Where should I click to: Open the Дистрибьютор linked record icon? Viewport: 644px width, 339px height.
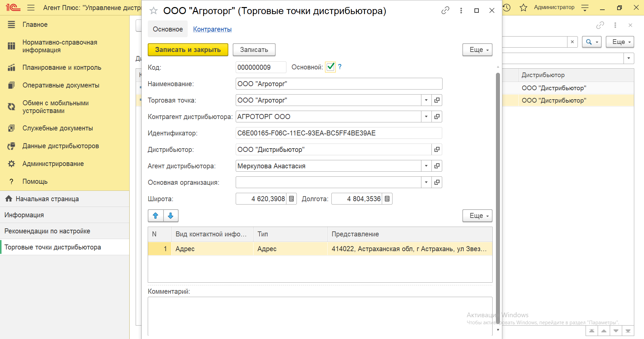[437, 150]
